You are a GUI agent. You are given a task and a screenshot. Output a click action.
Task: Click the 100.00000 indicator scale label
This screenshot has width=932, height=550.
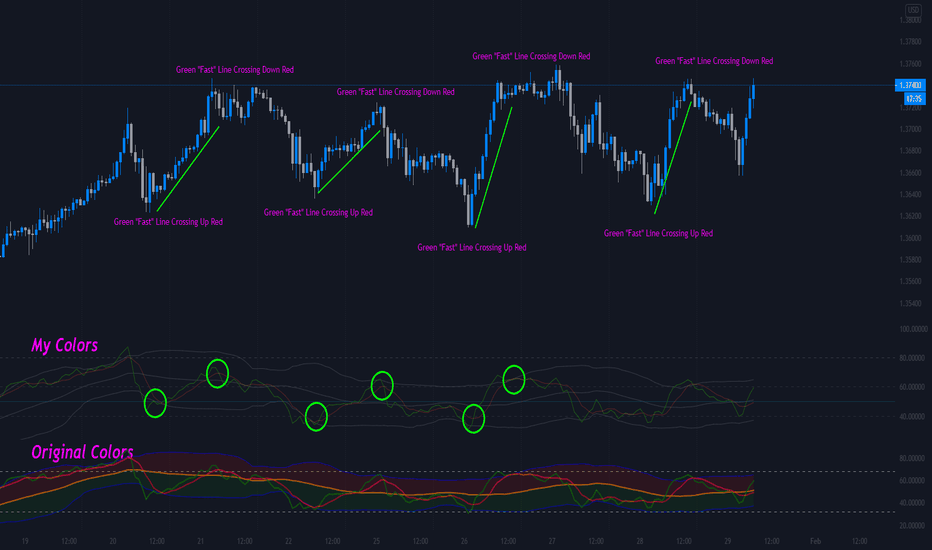click(913, 329)
